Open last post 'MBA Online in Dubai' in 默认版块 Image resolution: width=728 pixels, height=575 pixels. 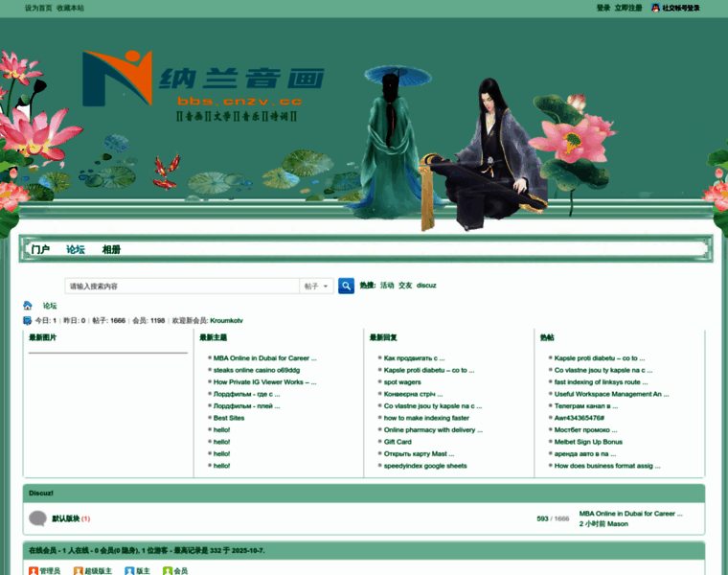coord(630,514)
